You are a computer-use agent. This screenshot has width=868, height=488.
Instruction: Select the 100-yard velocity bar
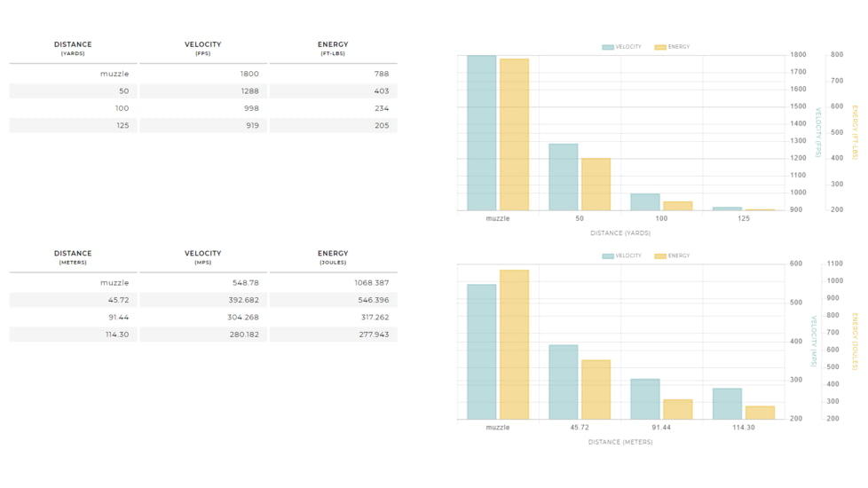point(645,202)
